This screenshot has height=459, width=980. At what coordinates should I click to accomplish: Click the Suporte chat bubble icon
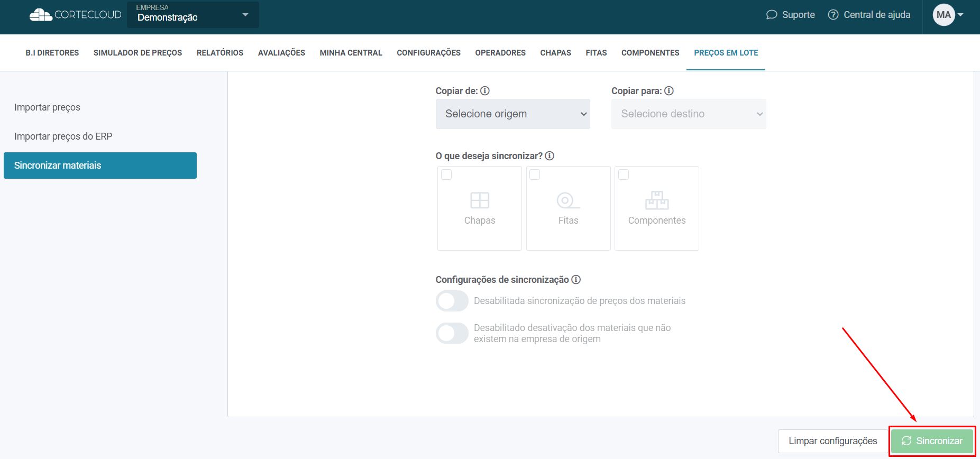772,15
